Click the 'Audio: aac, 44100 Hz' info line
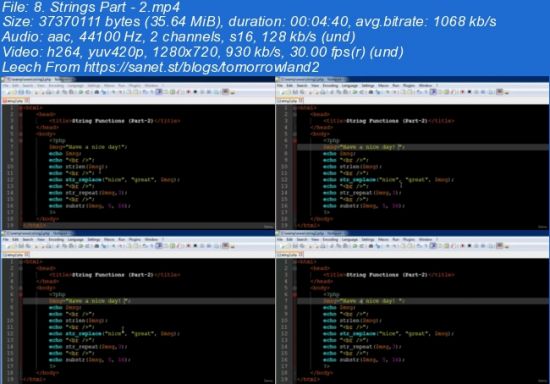 tap(179, 36)
